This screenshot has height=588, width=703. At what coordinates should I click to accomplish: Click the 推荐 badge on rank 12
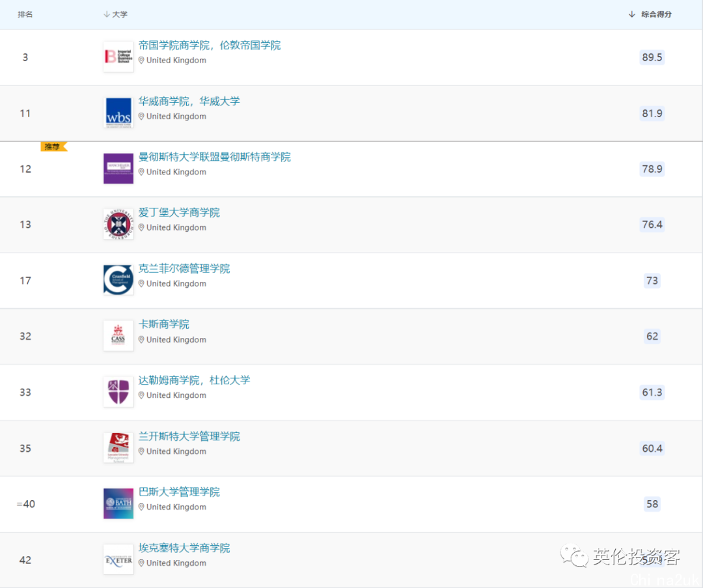pos(53,147)
